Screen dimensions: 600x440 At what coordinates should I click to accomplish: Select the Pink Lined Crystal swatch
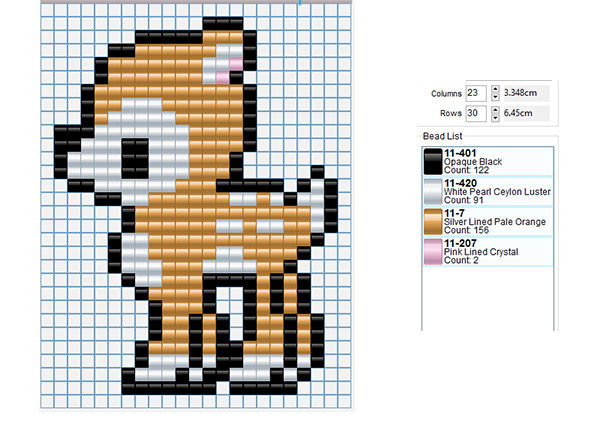click(x=433, y=251)
